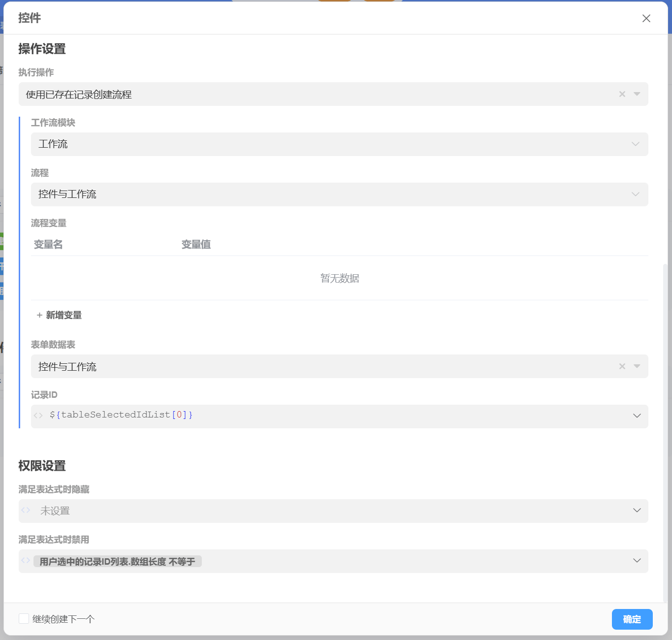Click 新增变量 to add a variable
Image resolution: width=672 pixels, height=640 pixels.
pyautogui.click(x=59, y=315)
